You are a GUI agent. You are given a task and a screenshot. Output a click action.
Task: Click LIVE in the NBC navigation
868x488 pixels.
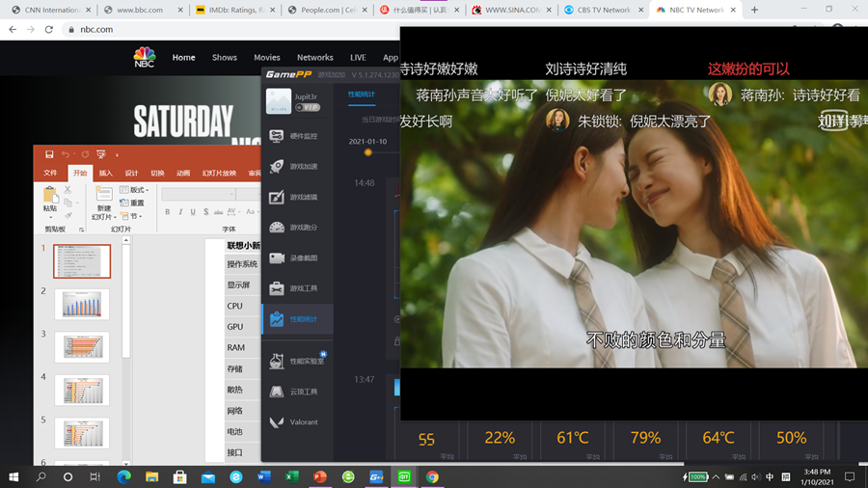tap(358, 58)
